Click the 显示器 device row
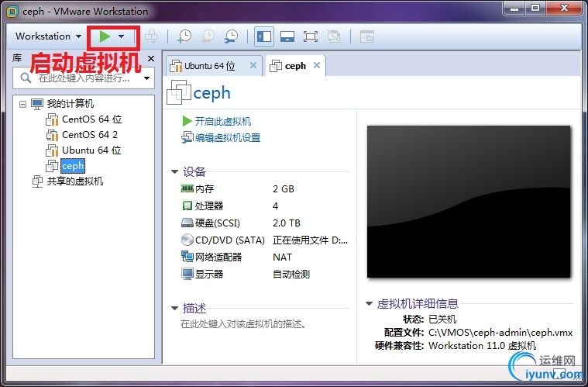 click(x=265, y=274)
